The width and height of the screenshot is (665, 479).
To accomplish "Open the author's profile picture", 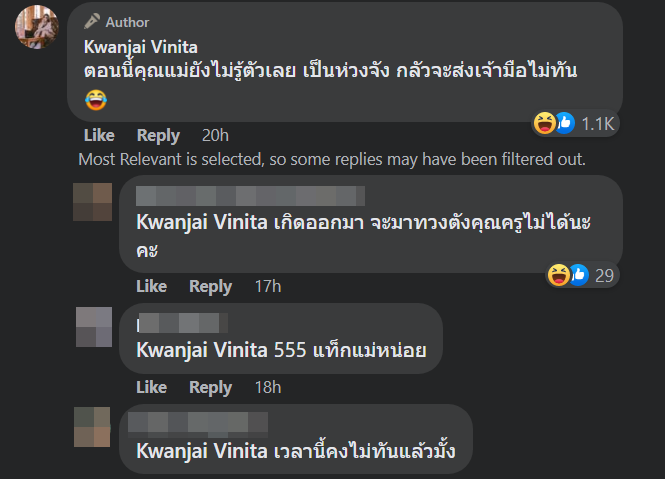I will (x=36, y=26).
